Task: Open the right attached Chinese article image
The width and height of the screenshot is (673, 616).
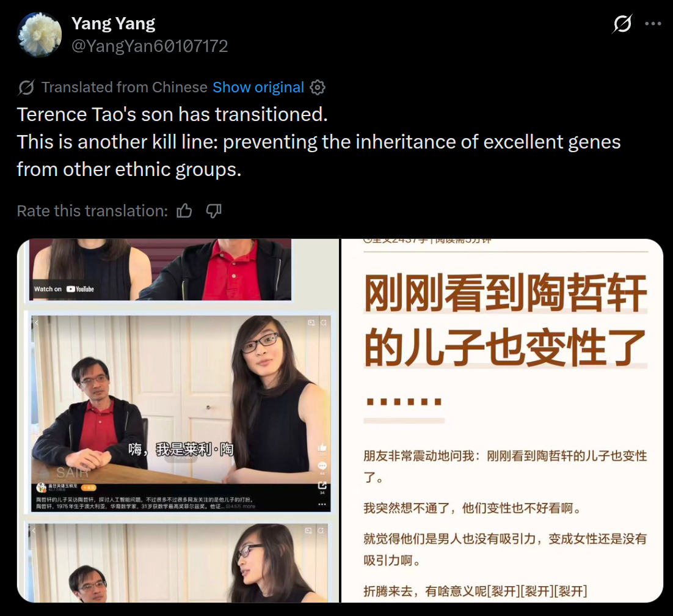Action: click(502, 420)
